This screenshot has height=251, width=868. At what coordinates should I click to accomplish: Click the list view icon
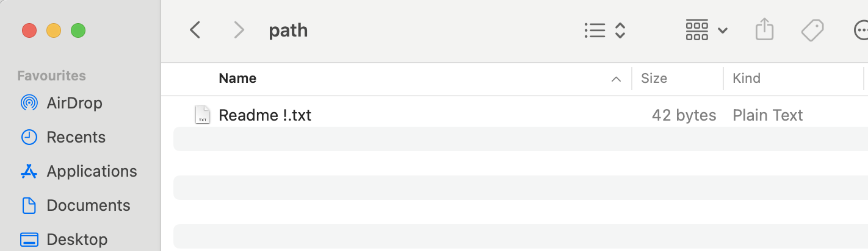click(594, 30)
